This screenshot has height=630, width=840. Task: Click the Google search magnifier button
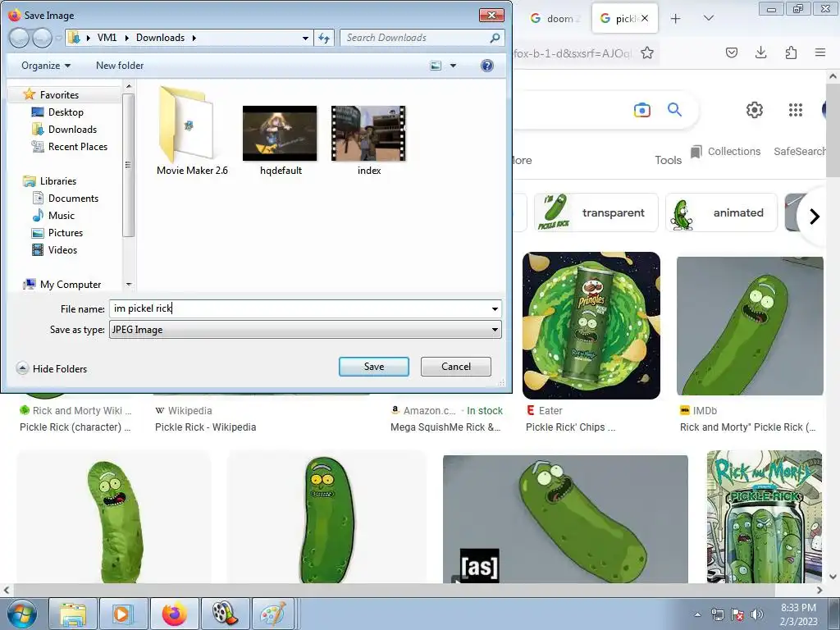click(x=674, y=110)
